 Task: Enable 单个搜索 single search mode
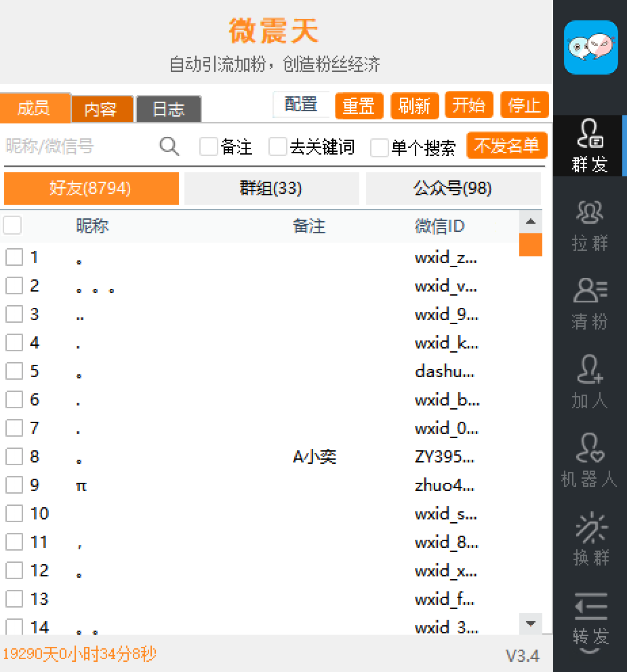pos(380,146)
